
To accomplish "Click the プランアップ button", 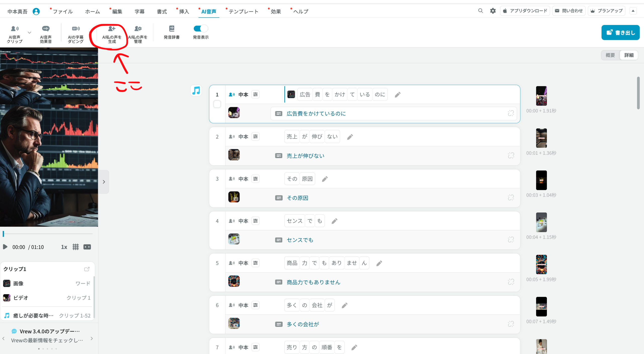I will (607, 11).
